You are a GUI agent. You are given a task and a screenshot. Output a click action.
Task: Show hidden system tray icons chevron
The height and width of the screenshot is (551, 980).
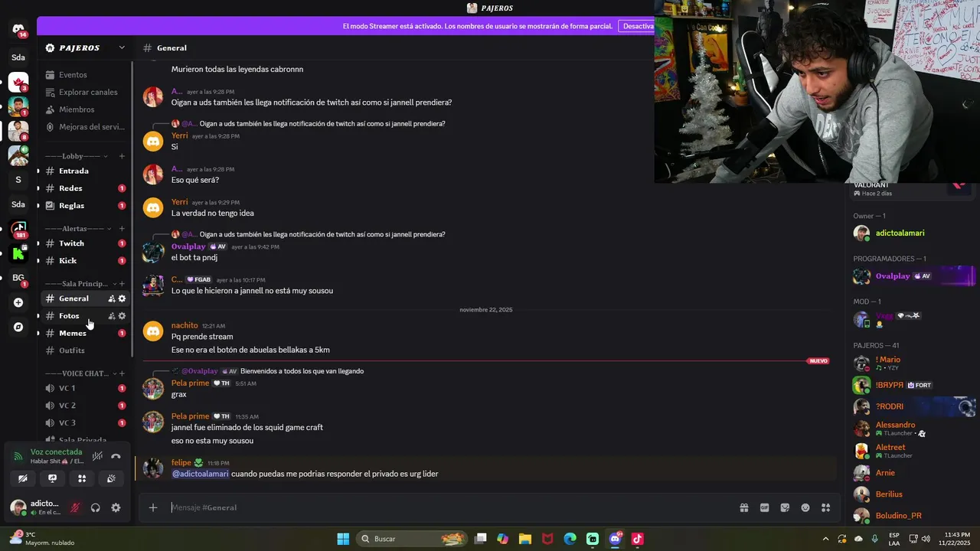pos(825,539)
